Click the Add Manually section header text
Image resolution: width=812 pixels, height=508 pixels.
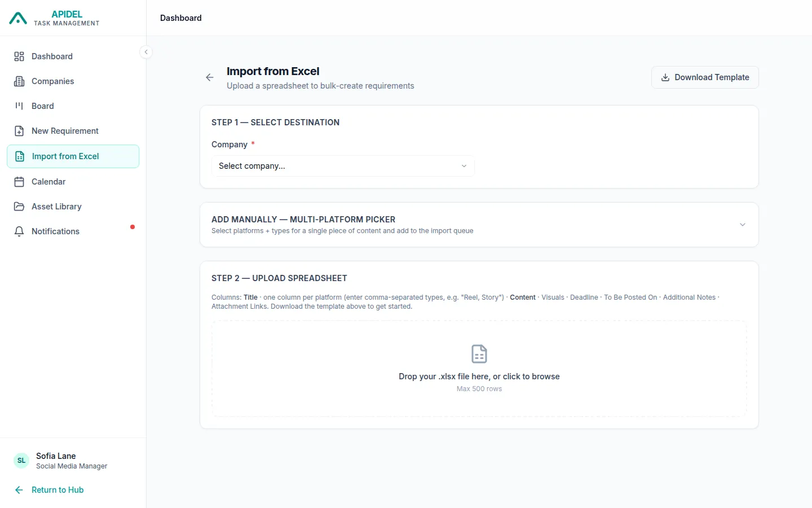click(x=303, y=220)
